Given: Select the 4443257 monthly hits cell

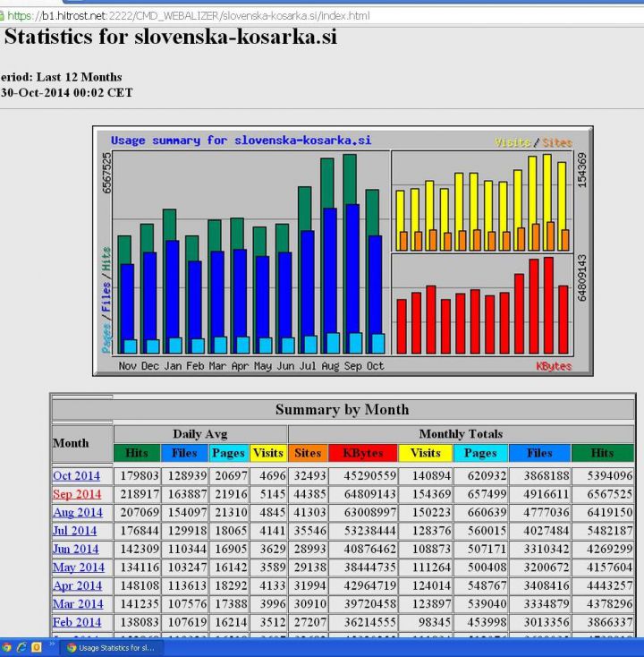Looking at the screenshot, I should (603, 585).
